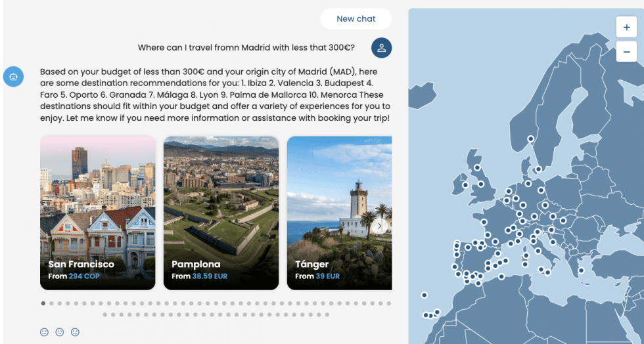
Task: Click the chatbot robot avatar icon
Action: click(x=13, y=77)
